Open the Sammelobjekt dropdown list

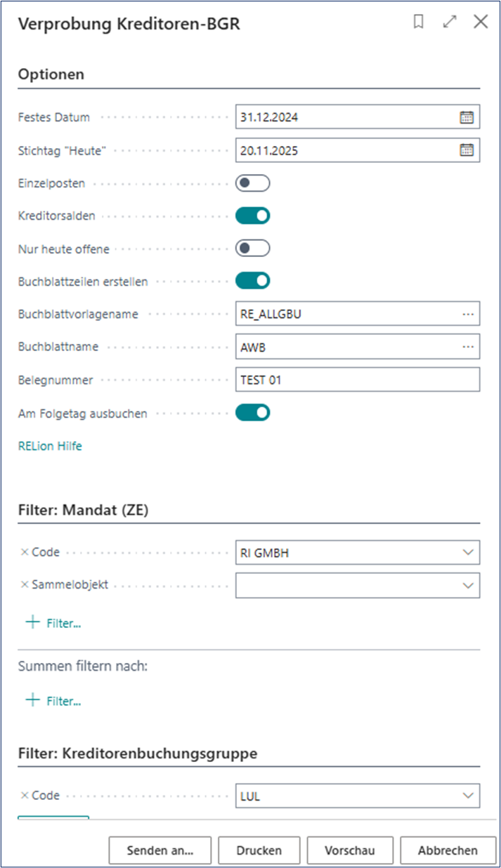468,585
